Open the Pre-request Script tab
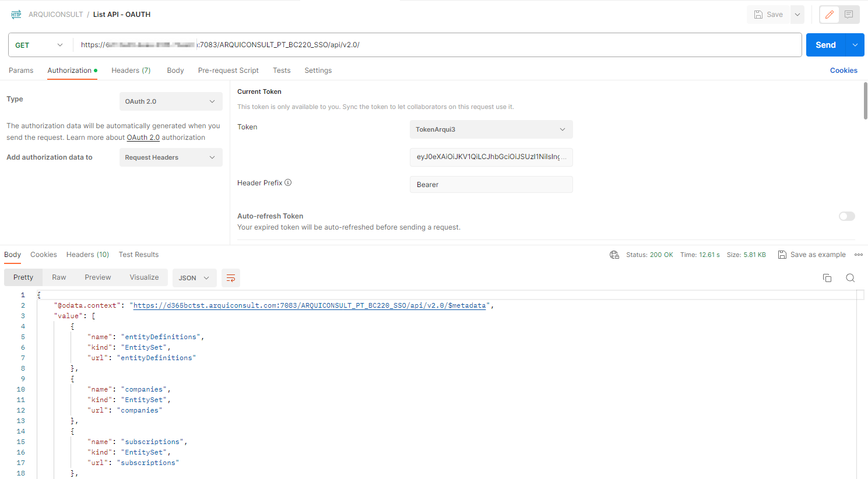The width and height of the screenshot is (868, 479). coord(228,71)
